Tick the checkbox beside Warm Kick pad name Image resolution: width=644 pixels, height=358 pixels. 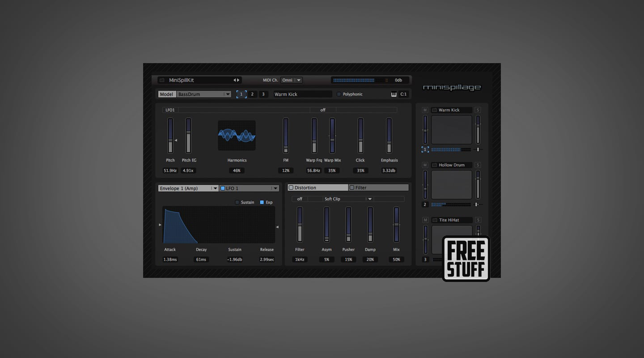[x=434, y=110]
